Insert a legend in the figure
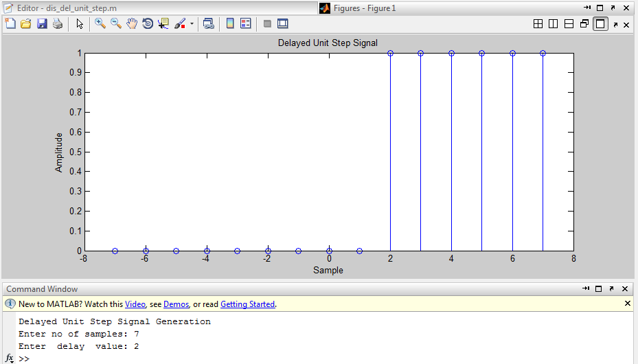638x364 pixels. point(246,23)
